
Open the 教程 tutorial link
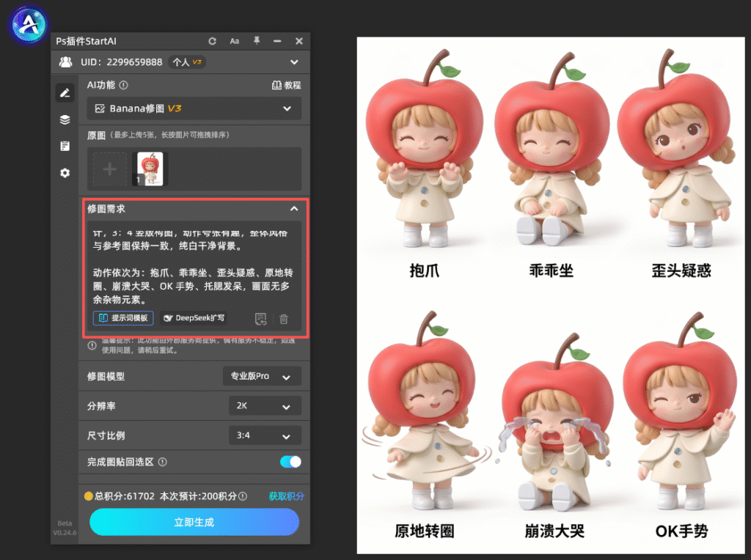(x=287, y=85)
